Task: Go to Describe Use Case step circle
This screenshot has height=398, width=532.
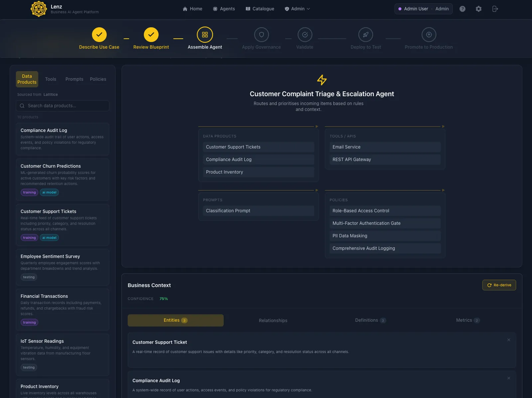Action: 99,35
